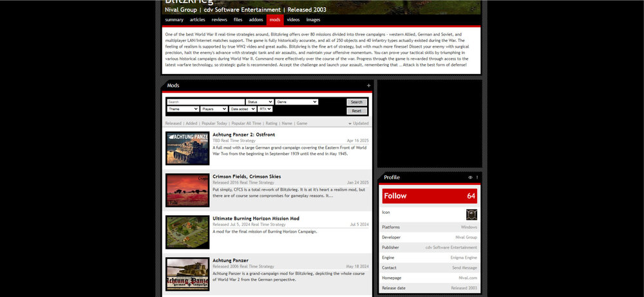This screenshot has height=297, width=644.
Task: Click the Enigma Engine link
Action: [x=464, y=258]
